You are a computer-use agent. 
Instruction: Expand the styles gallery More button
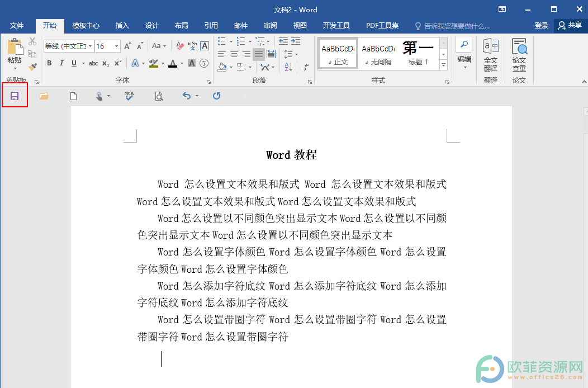pos(444,65)
